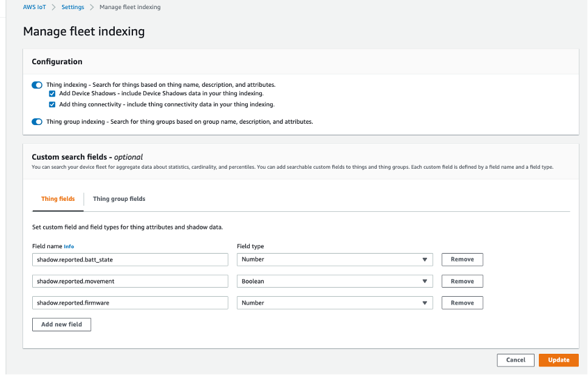Viewport: 588px width, 375px height.
Task: Change field type dropdown for firmware
Action: [334, 302]
